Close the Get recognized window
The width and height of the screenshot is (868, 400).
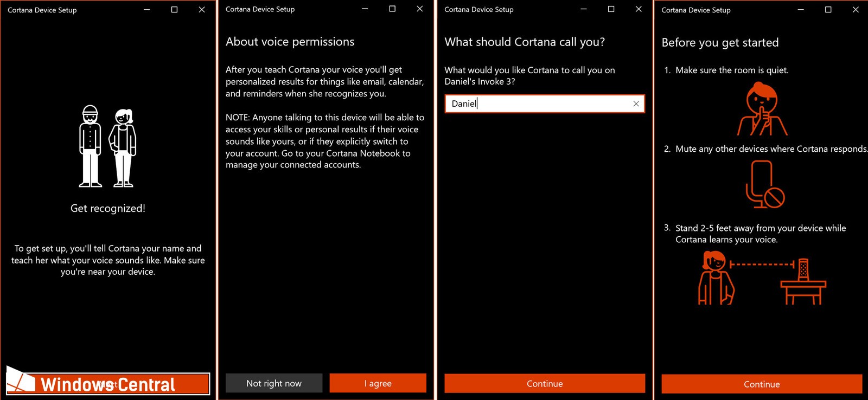[202, 10]
